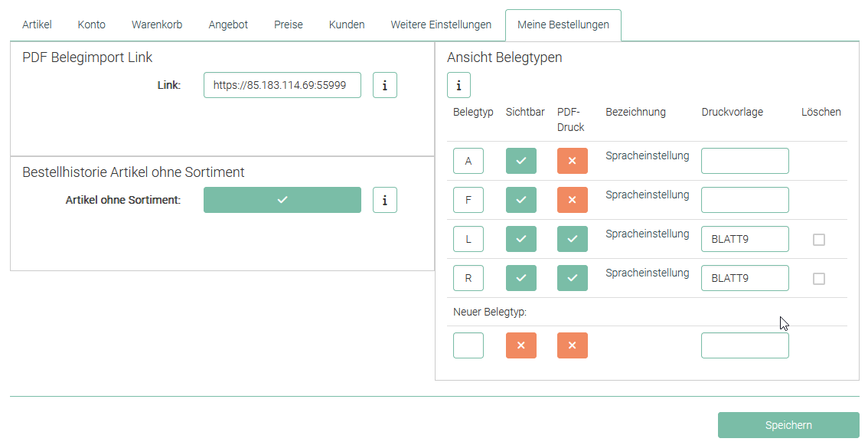
Task: Click the PDF Belegimport Link field
Action: point(282,86)
